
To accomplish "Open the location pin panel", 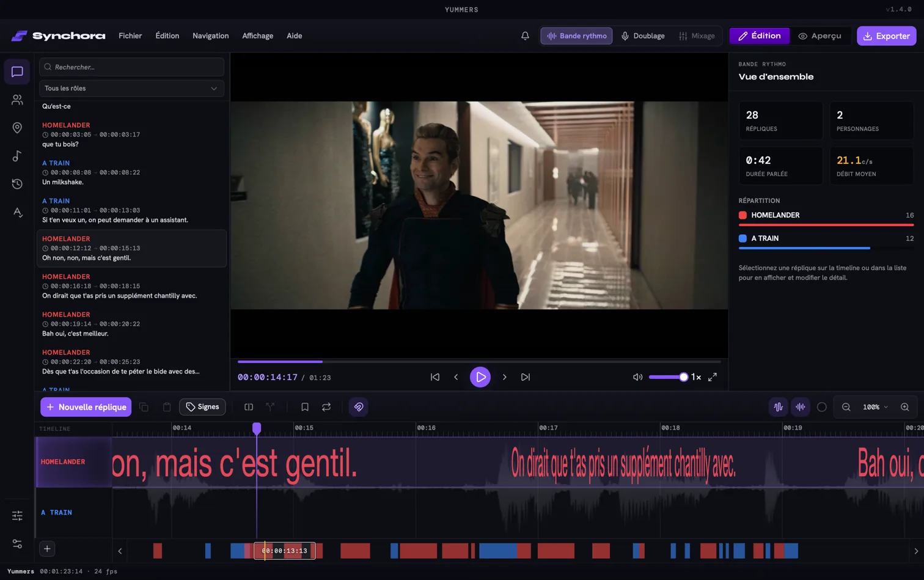I will pos(17,128).
